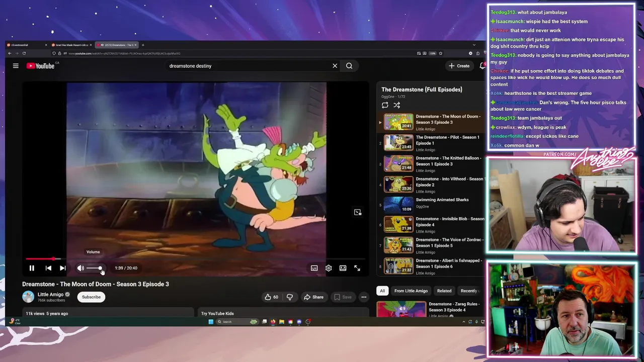Share the video

pos(313,297)
